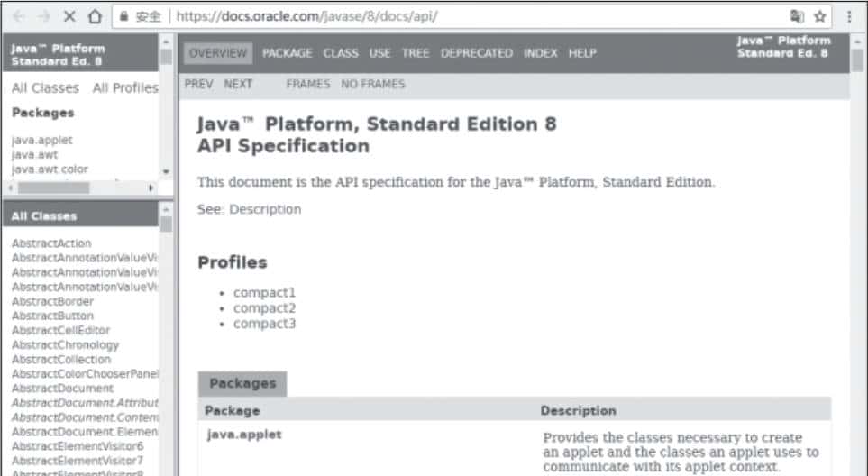Click packages frame scroll down arrow

(166, 172)
